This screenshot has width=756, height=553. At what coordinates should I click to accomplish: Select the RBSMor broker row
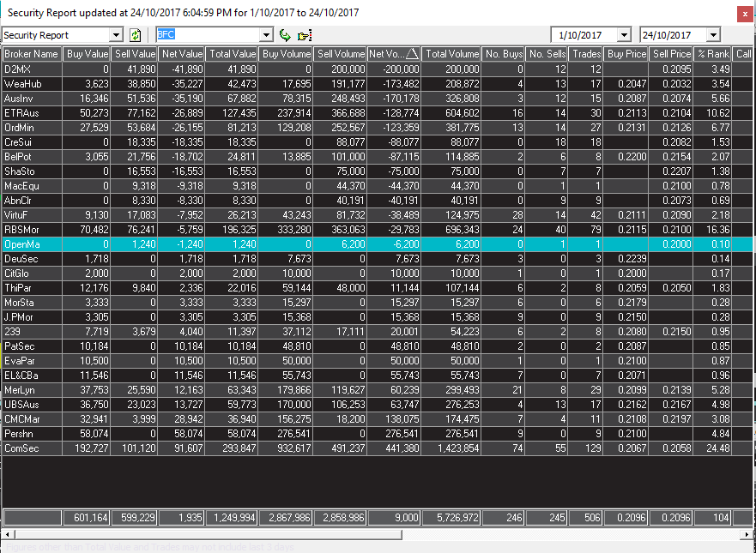point(377,229)
